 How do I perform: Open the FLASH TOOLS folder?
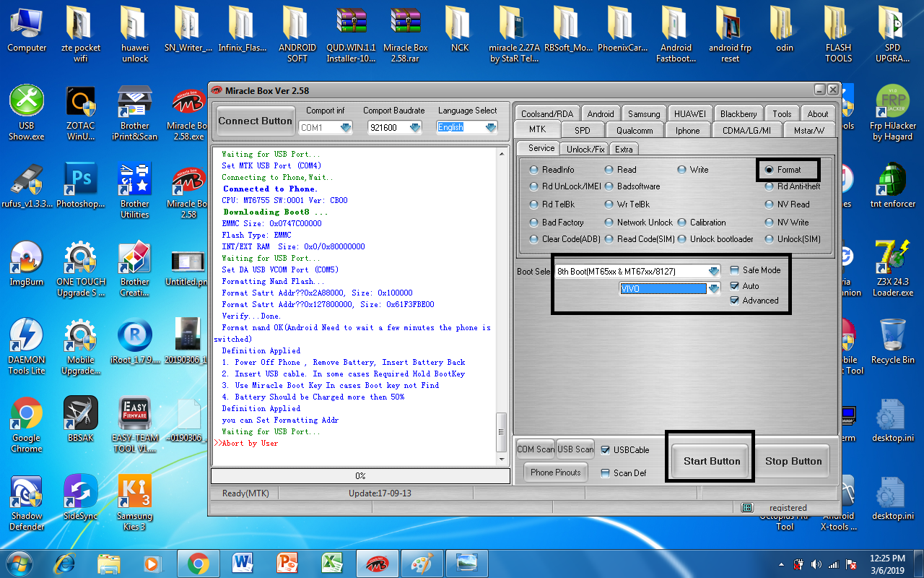point(839,35)
